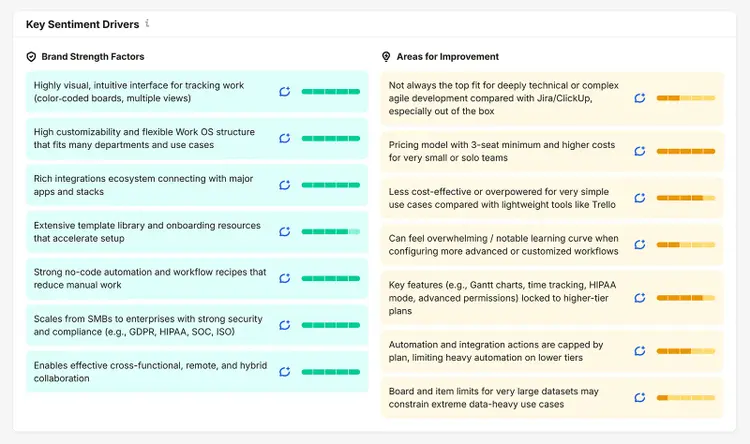Click the green bar for 'High customizability and flexible Work OS'
750x444 pixels.
click(331, 138)
